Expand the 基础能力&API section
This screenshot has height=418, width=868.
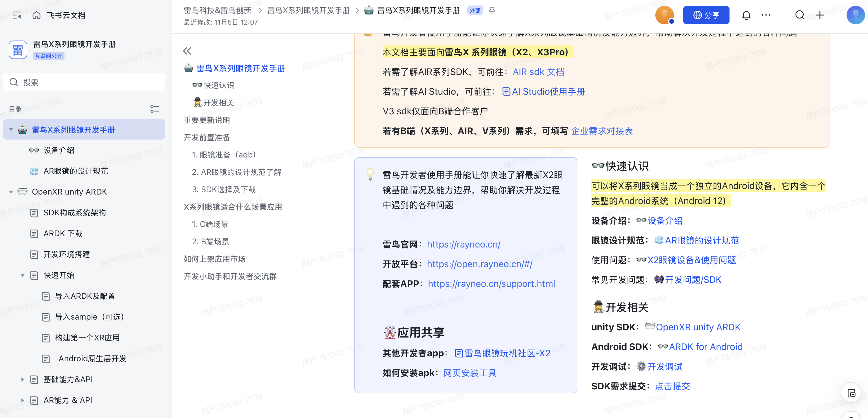pos(23,379)
